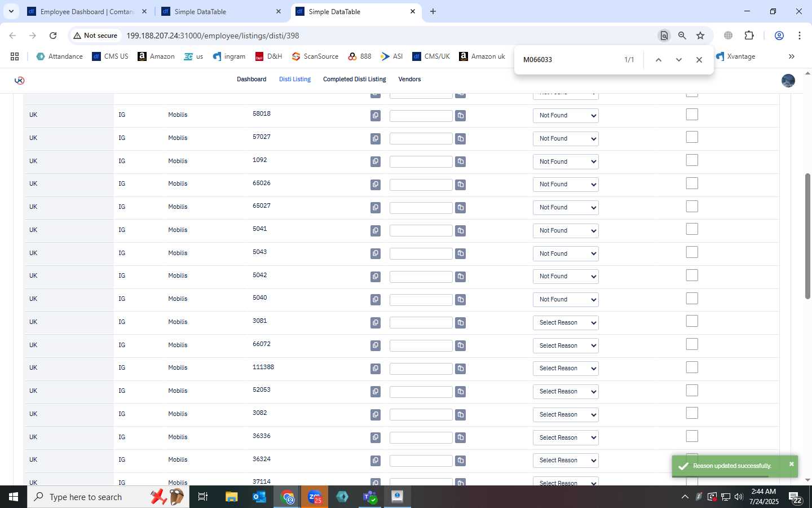Tick the checkbox for row 5040

[x=692, y=299]
